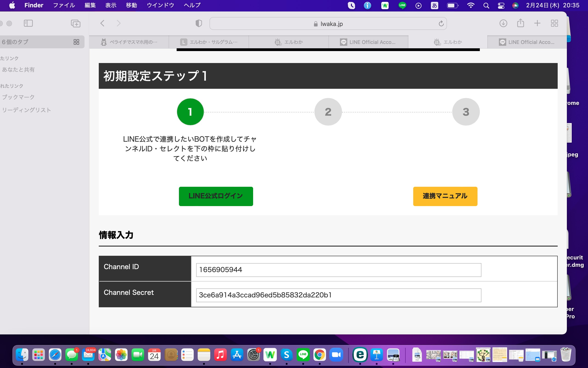Click the Siri menu bar icon
Image resolution: width=588 pixels, height=368 pixels.
pos(515,5)
